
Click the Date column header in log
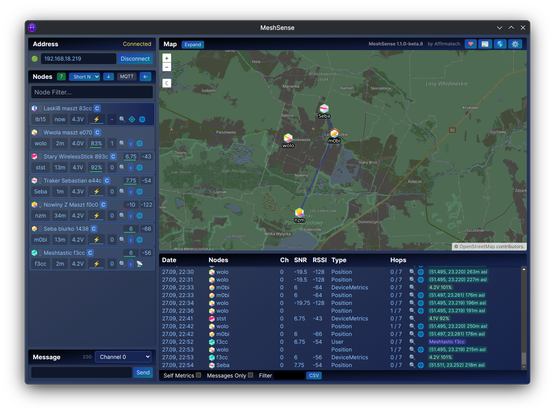(x=169, y=260)
